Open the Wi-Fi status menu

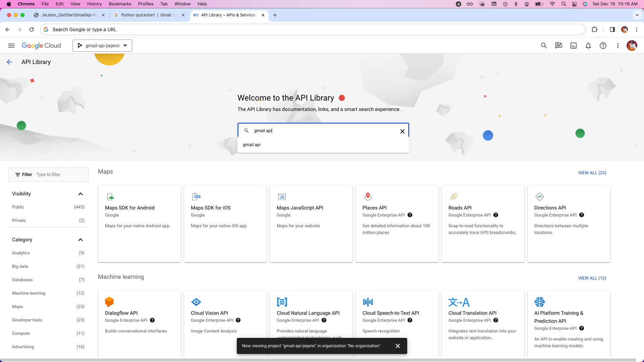click(x=552, y=4)
